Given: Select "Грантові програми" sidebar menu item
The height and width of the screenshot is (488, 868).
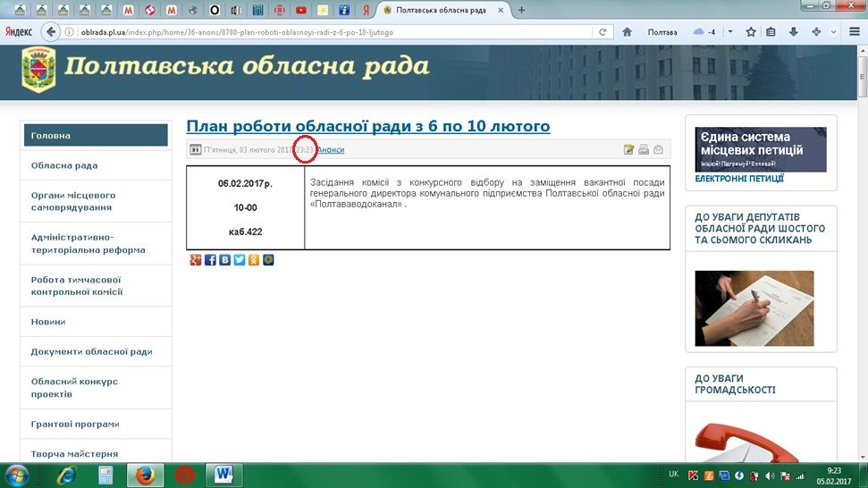Looking at the screenshot, I should pos(75,424).
